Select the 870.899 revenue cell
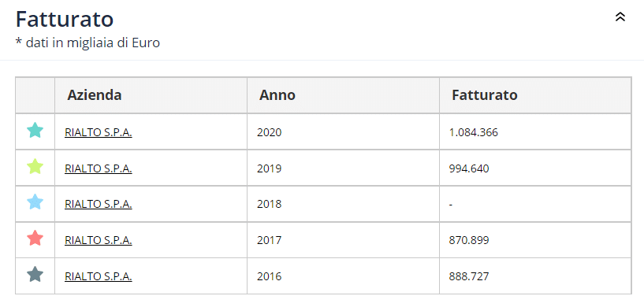This screenshot has width=644, height=307. [x=535, y=239]
